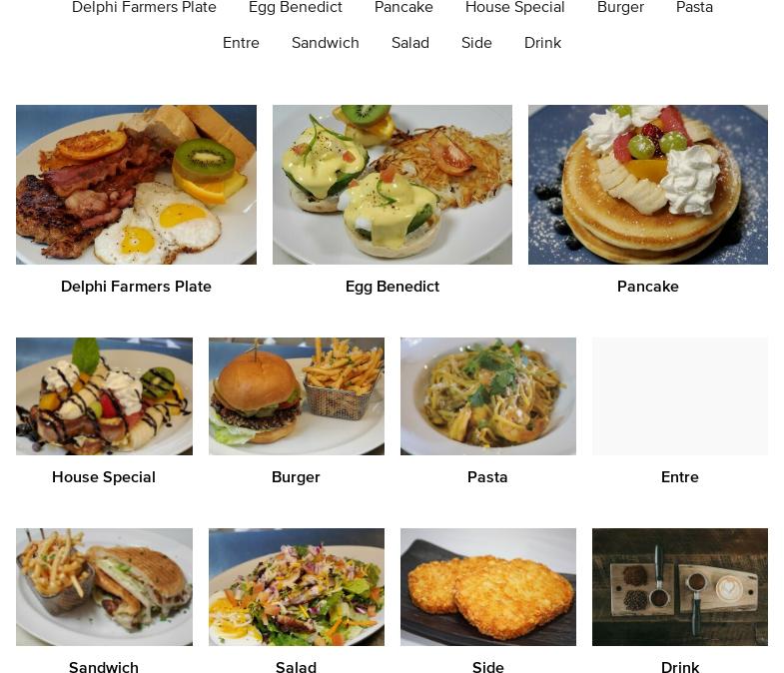784x673 pixels.
Task: Click the House Special dessert image
Action: 104,396
